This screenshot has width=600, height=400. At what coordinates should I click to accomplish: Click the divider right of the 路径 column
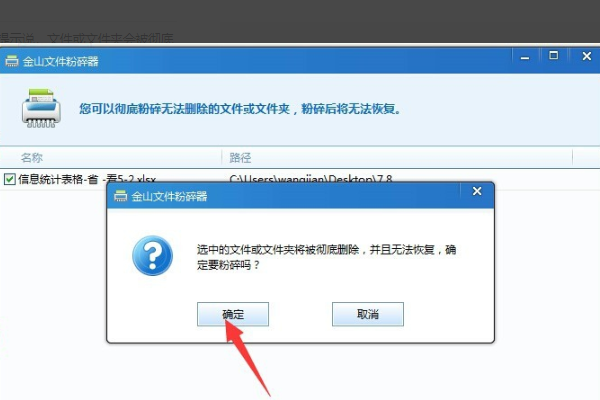pos(572,157)
